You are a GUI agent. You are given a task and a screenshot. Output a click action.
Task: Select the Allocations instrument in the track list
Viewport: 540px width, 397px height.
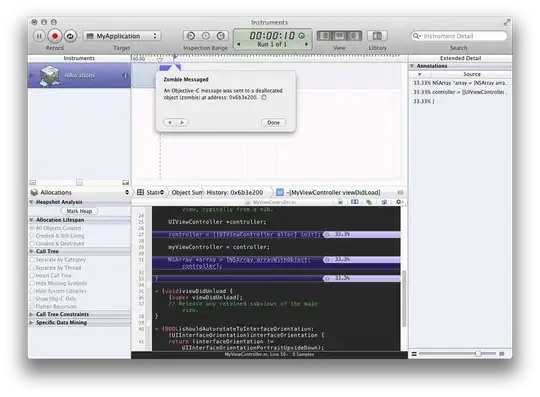(x=79, y=75)
